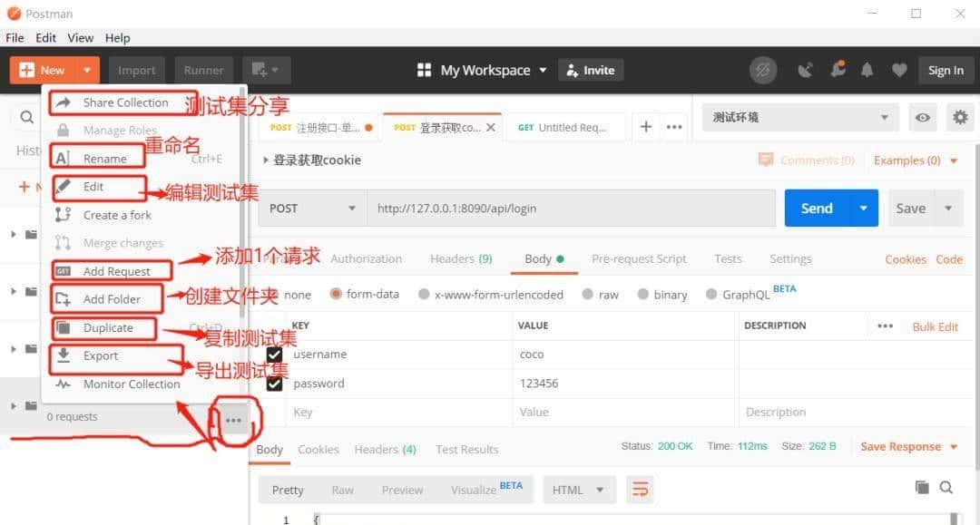Open the environment quick look eye icon
This screenshot has height=525, width=980.
click(922, 117)
